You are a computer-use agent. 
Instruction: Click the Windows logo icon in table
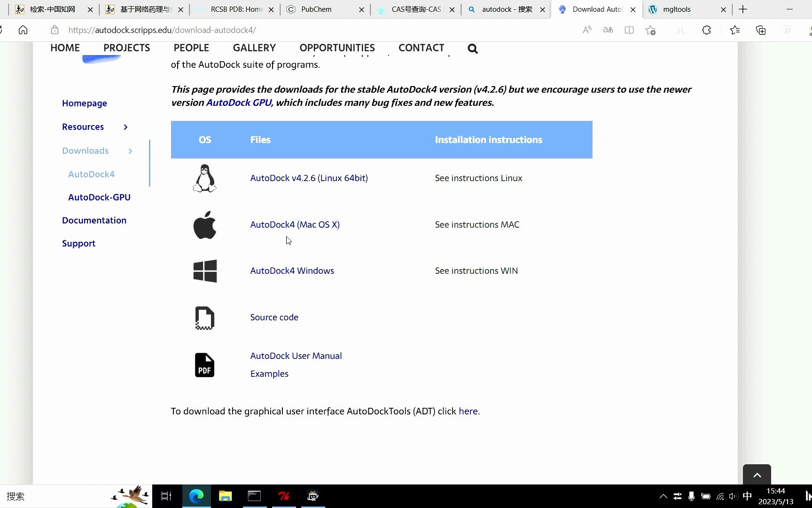tap(205, 271)
